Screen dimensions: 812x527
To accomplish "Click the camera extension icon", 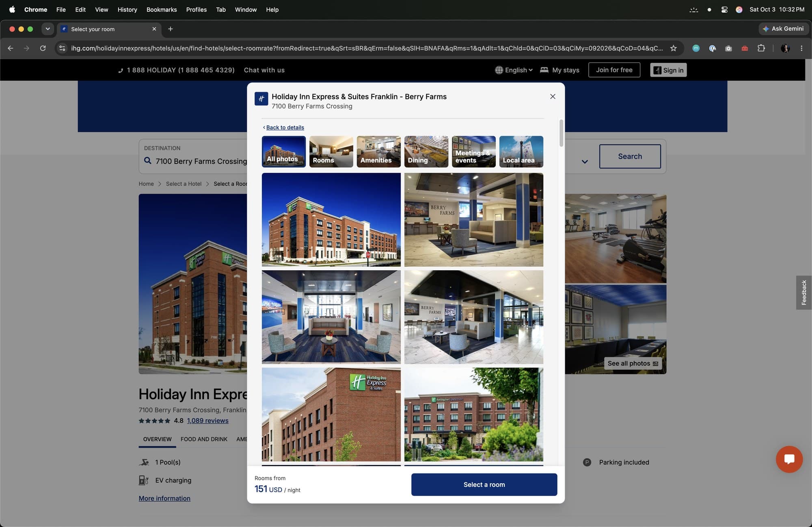I will click(x=728, y=48).
